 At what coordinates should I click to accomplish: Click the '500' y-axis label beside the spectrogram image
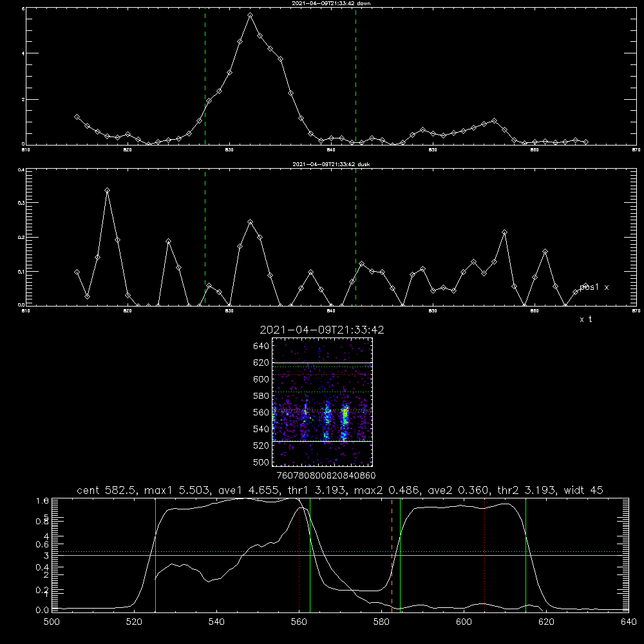pyautogui.click(x=261, y=462)
